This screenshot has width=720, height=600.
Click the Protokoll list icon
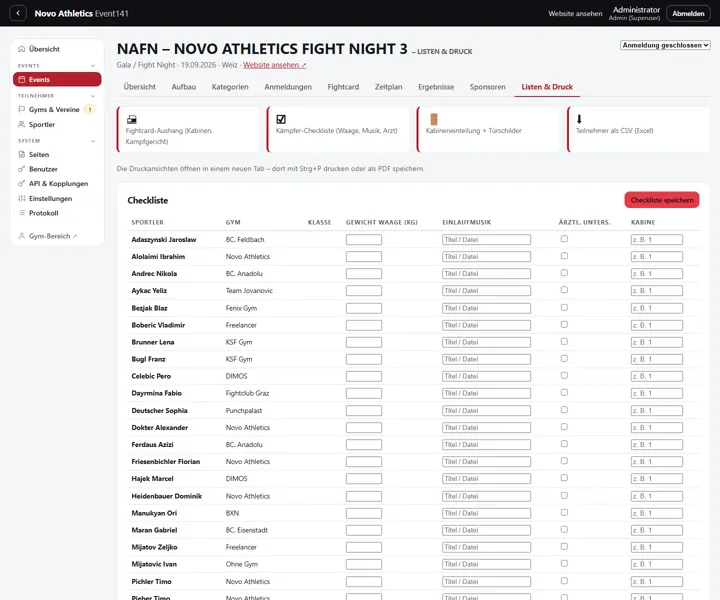[22, 213]
